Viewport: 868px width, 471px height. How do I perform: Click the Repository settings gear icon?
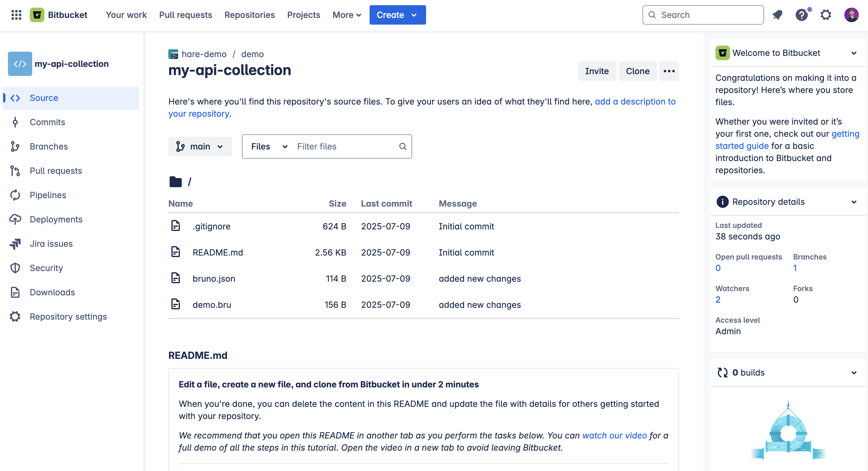(15, 317)
